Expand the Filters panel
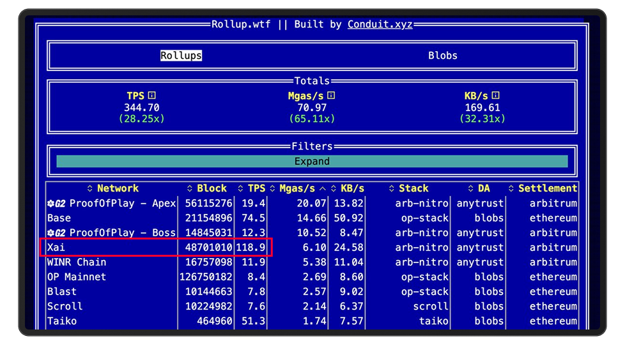 point(312,162)
